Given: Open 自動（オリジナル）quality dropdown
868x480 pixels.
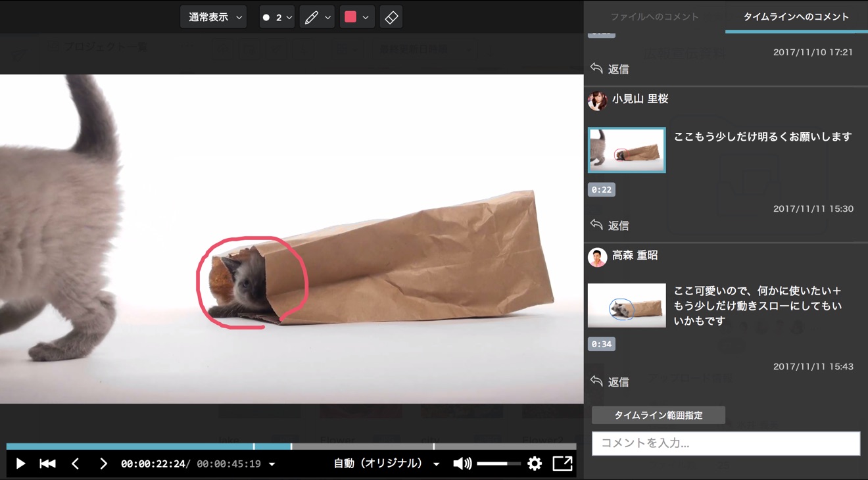Looking at the screenshot, I should point(387,464).
